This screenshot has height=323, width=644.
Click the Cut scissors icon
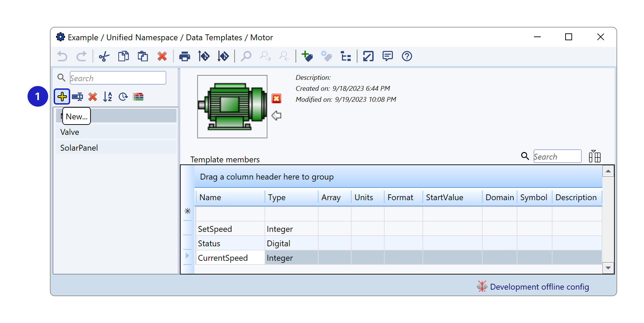click(x=104, y=56)
